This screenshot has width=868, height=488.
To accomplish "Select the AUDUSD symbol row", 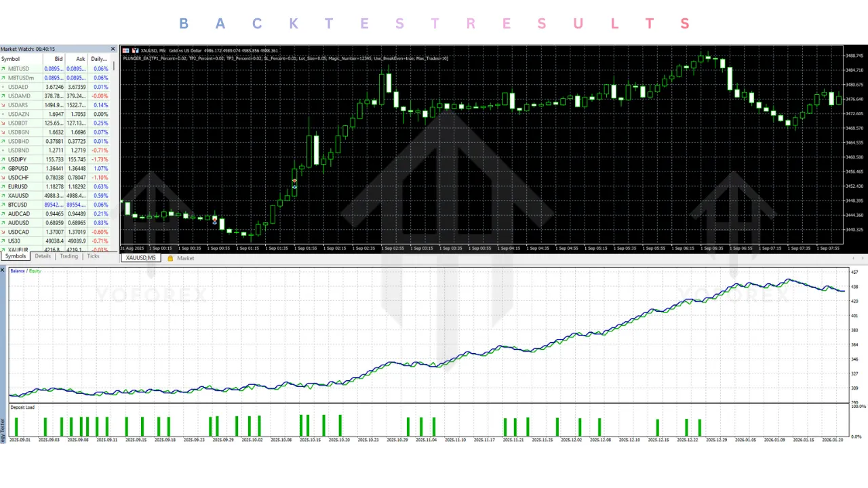I will point(56,223).
